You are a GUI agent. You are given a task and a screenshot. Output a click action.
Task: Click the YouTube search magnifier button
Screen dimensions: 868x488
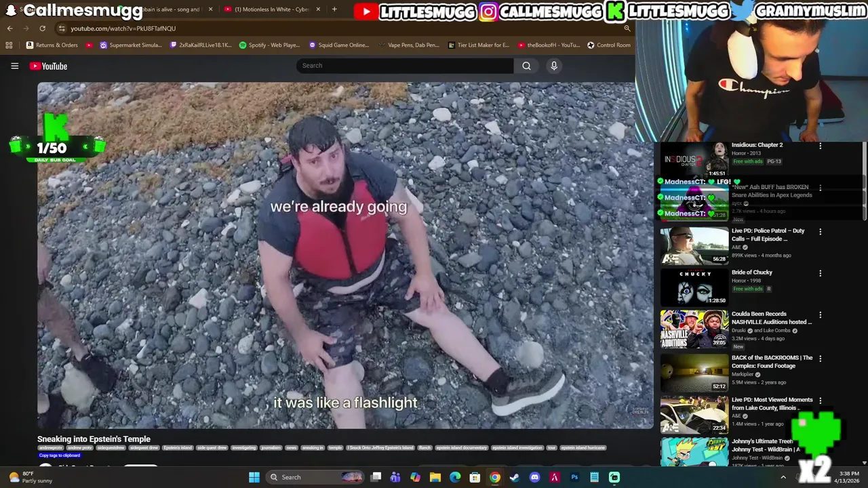(x=526, y=66)
